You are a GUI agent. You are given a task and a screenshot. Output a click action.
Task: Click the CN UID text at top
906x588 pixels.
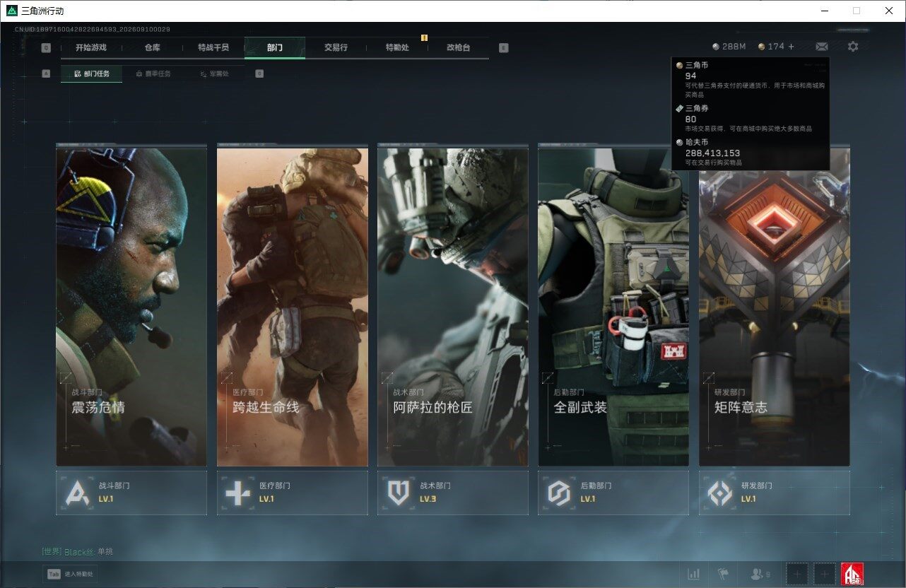click(x=92, y=30)
